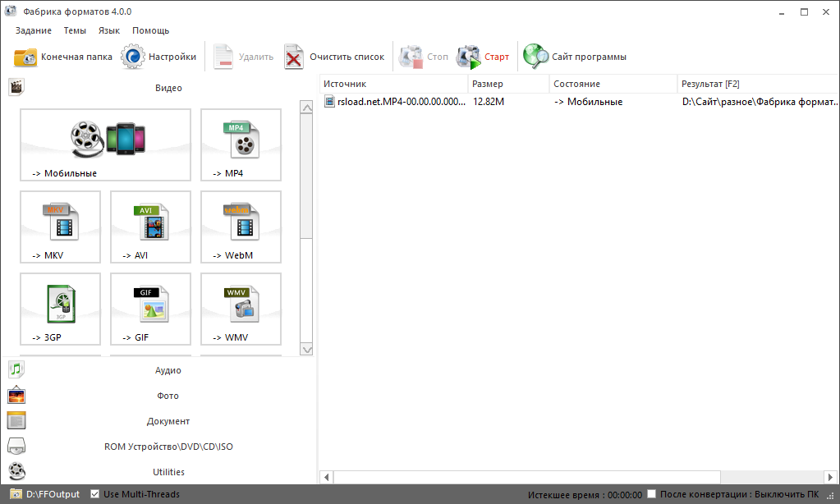The width and height of the screenshot is (840, 504).
Task: Choose the -> WebM format tile
Action: pyautogui.click(x=241, y=227)
